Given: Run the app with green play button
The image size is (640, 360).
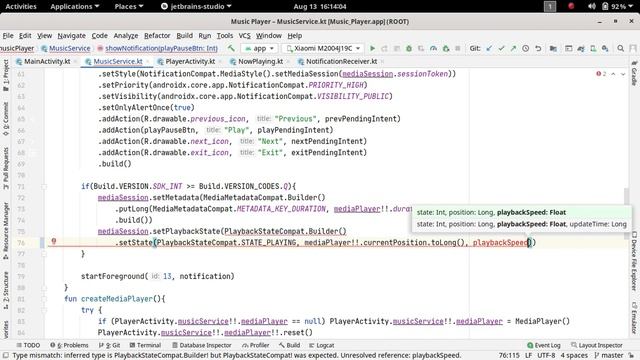Looking at the screenshot, I should [372, 48].
